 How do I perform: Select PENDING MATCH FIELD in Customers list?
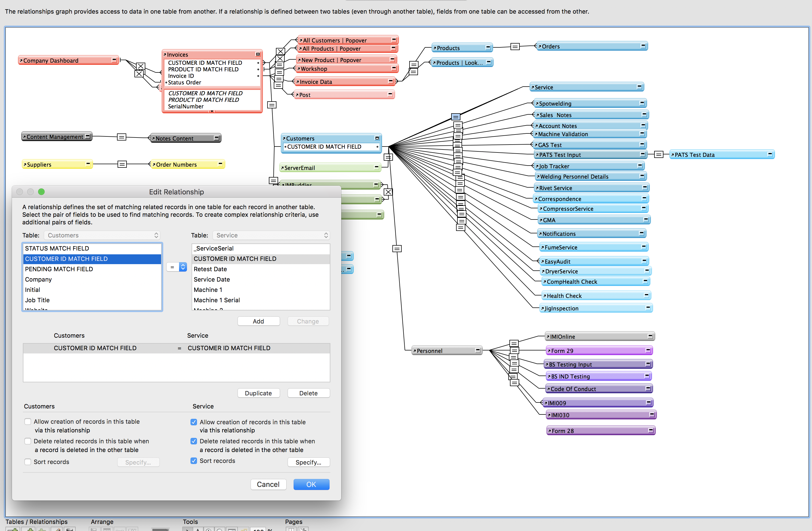92,269
